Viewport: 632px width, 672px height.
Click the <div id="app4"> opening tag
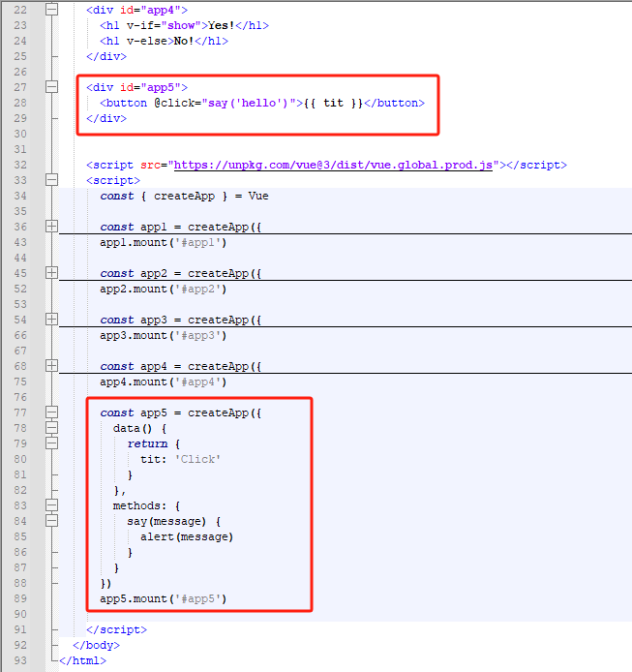point(136,10)
